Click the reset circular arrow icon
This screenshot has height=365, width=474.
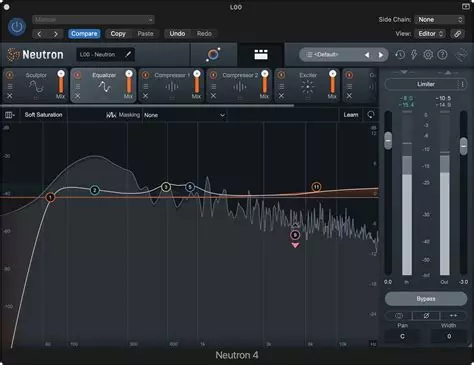[x=371, y=115]
